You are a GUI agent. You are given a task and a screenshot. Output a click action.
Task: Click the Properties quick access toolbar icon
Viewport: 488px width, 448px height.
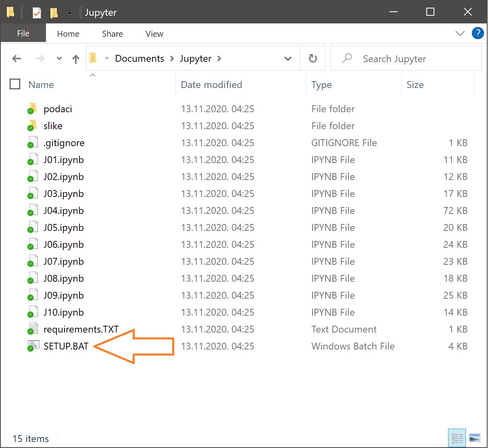[37, 13]
